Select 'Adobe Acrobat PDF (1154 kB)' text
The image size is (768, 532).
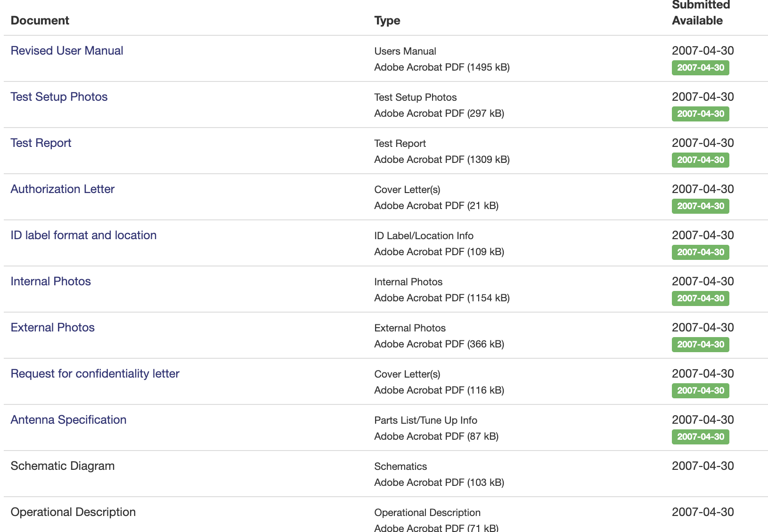[x=442, y=298]
